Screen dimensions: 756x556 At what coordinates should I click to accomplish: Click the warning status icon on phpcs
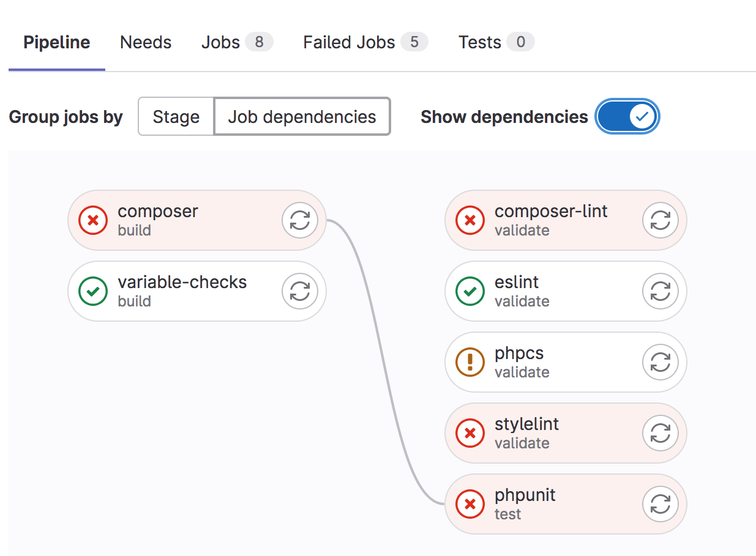tap(470, 362)
